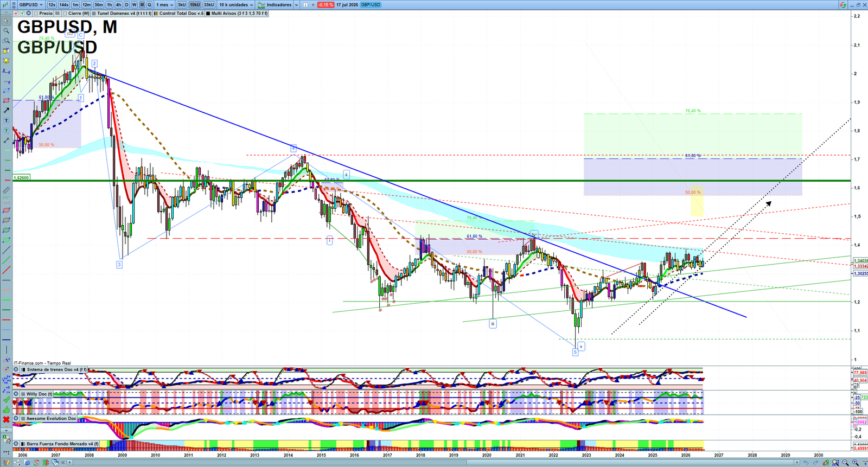Select the 1h timeframe
Viewport: 868px width, 467px height.
[110, 4]
